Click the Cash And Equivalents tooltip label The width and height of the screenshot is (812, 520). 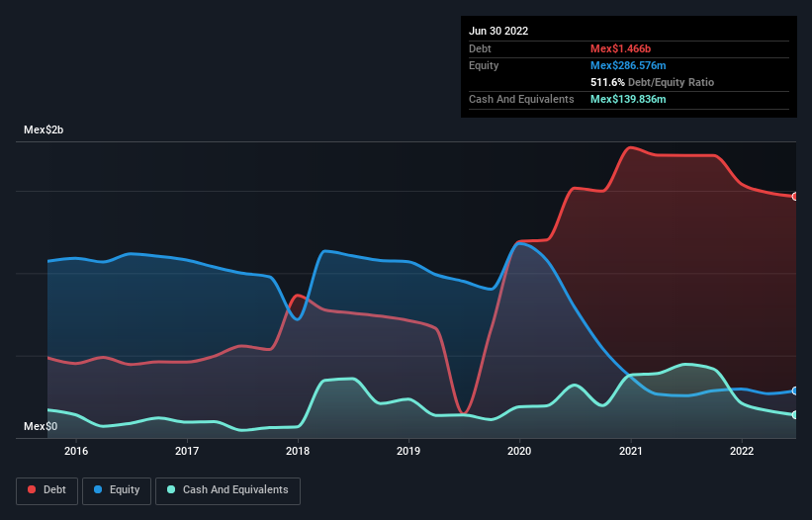521,99
